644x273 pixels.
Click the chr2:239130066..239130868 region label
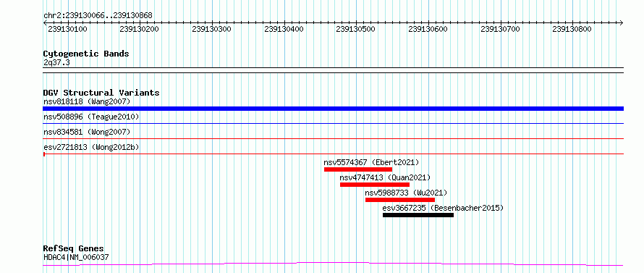click(x=98, y=16)
